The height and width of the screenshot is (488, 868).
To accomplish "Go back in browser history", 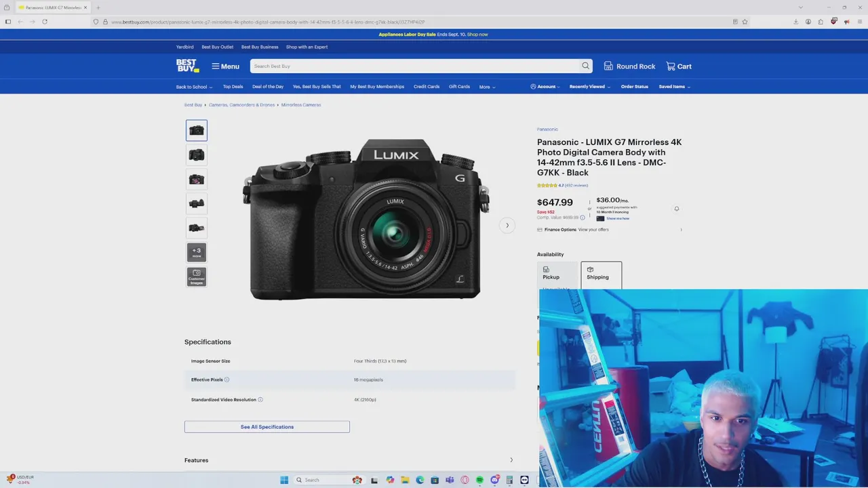I will (20, 22).
